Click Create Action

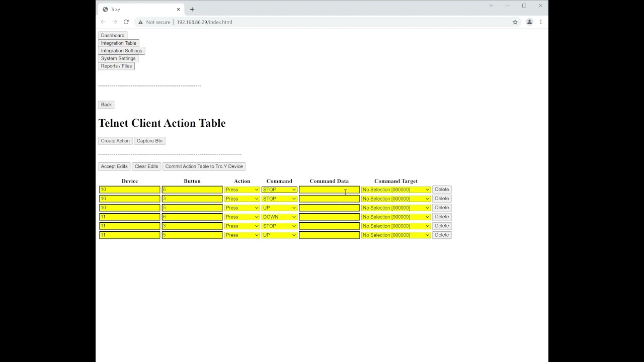115,141
